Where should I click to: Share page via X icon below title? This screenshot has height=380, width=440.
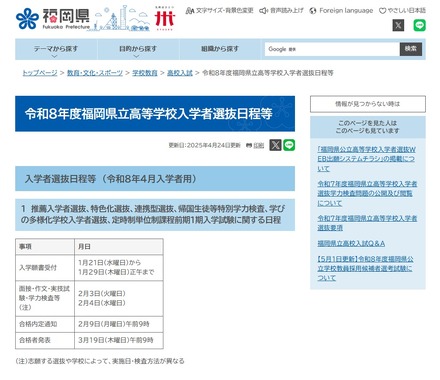(275, 145)
